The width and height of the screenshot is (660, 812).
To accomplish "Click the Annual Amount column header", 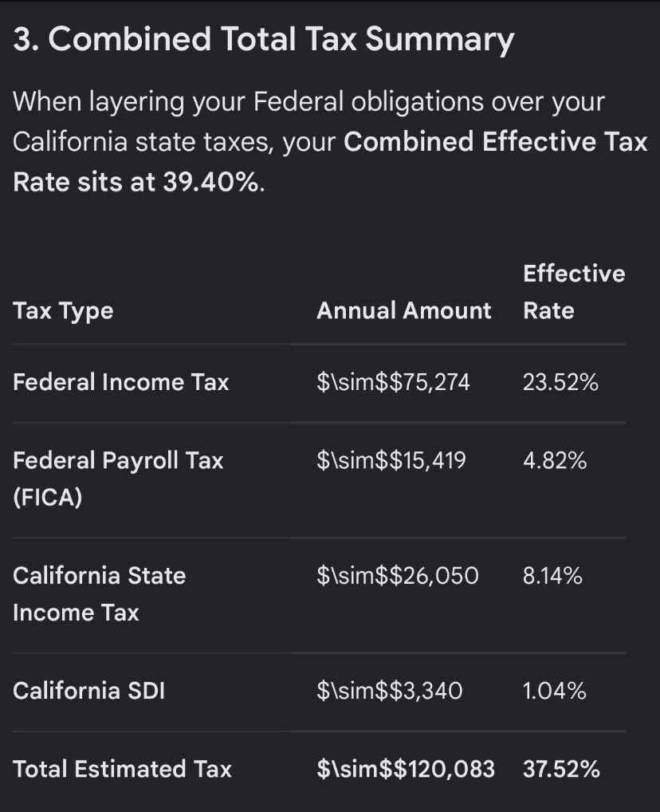I will pos(404,311).
